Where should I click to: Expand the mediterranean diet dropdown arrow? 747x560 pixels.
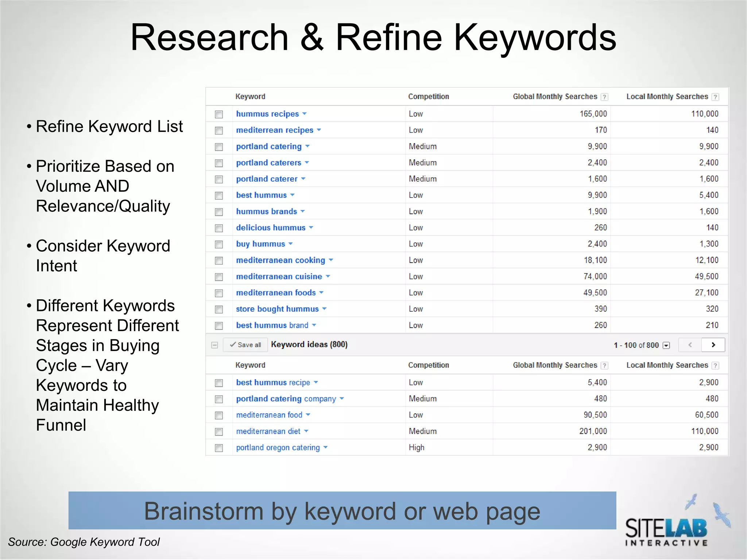point(306,431)
